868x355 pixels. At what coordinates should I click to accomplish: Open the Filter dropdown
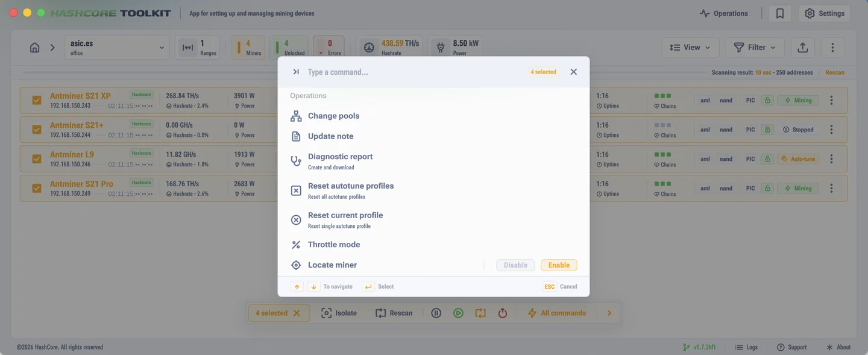pos(755,48)
